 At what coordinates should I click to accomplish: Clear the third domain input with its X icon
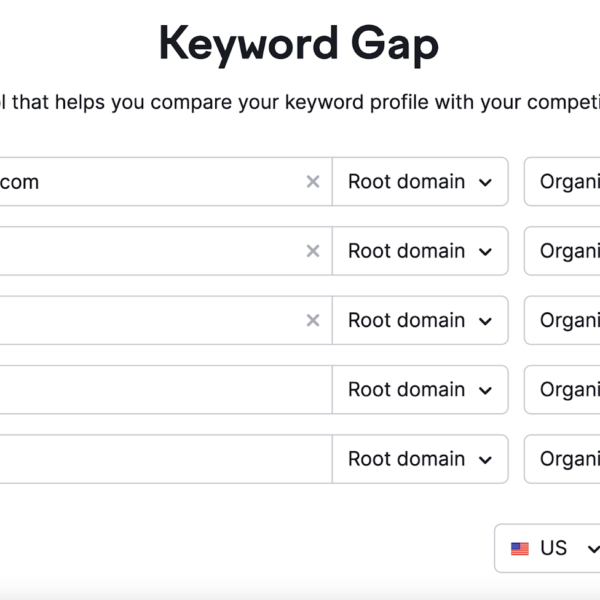tap(313, 320)
